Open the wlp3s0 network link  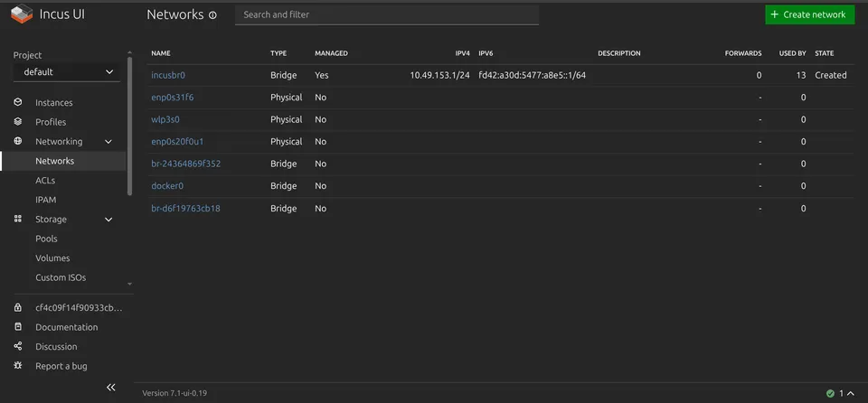(165, 119)
